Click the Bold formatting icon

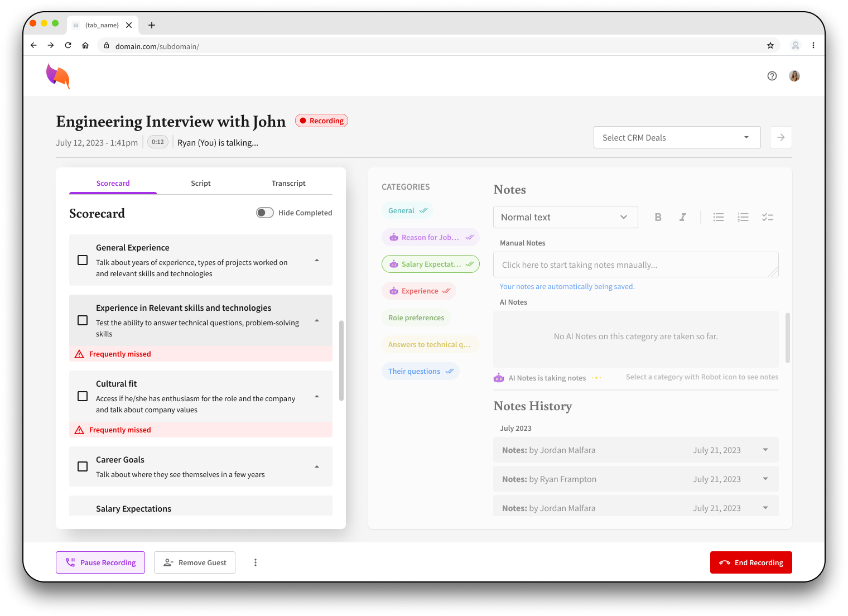pos(658,217)
